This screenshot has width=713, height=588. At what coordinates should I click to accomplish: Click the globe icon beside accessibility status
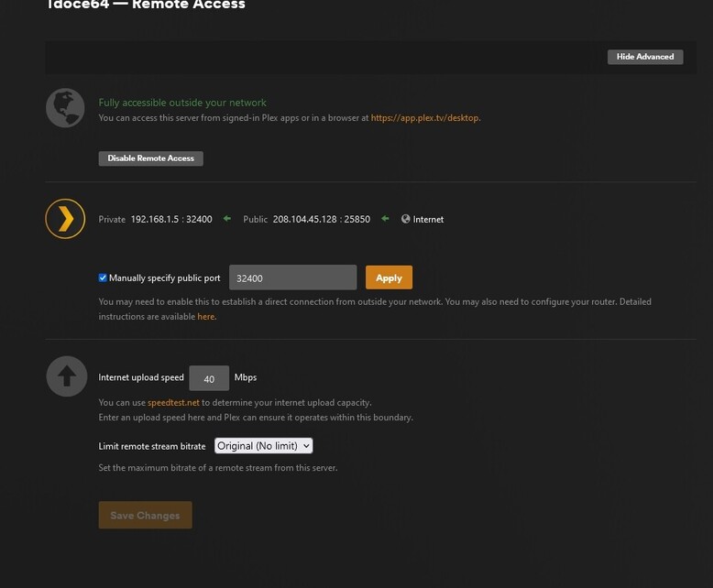65,108
